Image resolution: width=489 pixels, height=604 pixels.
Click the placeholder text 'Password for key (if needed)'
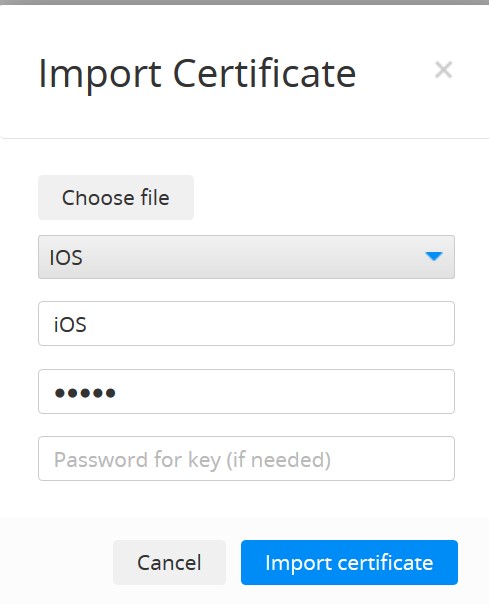pos(192,460)
